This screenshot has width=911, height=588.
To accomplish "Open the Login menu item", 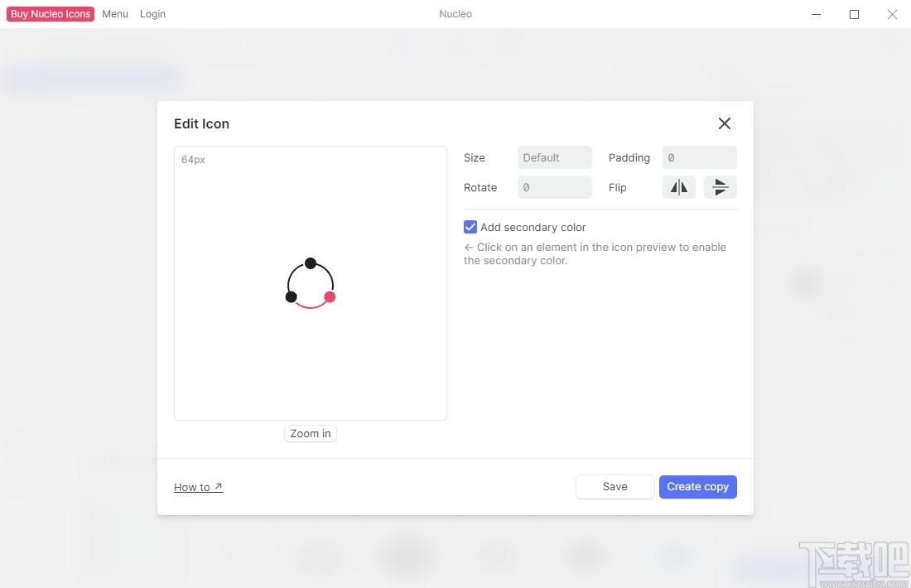I will point(152,14).
